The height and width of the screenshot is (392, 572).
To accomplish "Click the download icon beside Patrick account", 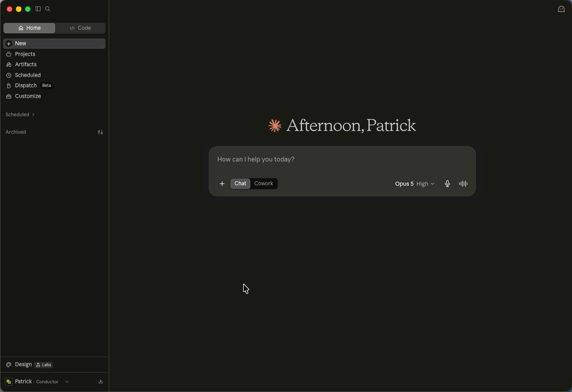I will (101, 382).
